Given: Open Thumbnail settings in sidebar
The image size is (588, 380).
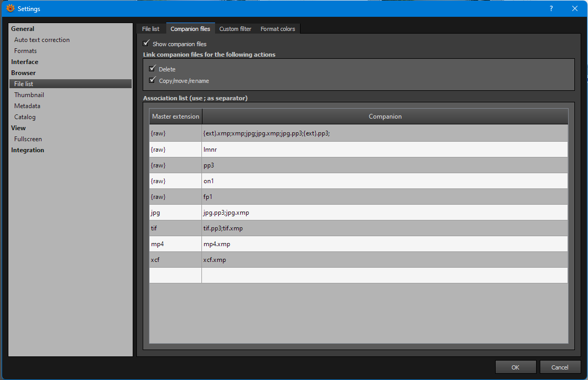Looking at the screenshot, I should click(x=29, y=95).
